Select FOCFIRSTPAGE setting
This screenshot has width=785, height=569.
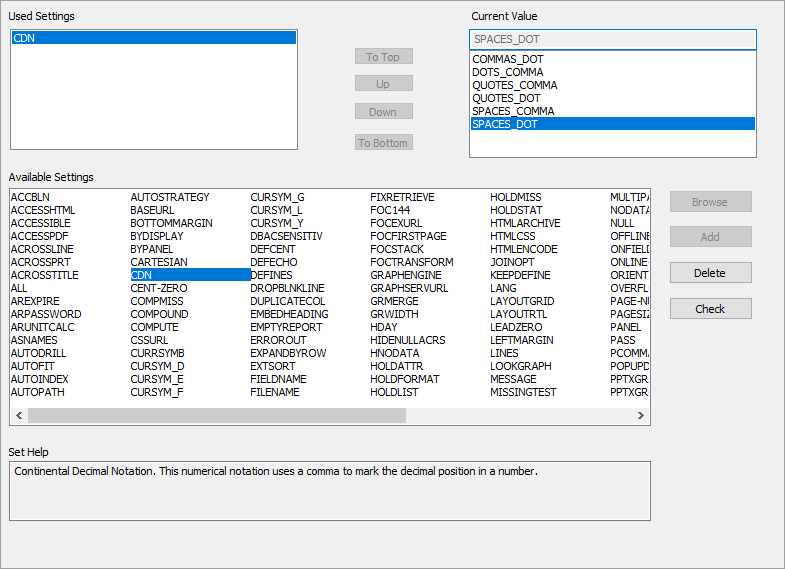click(x=409, y=236)
